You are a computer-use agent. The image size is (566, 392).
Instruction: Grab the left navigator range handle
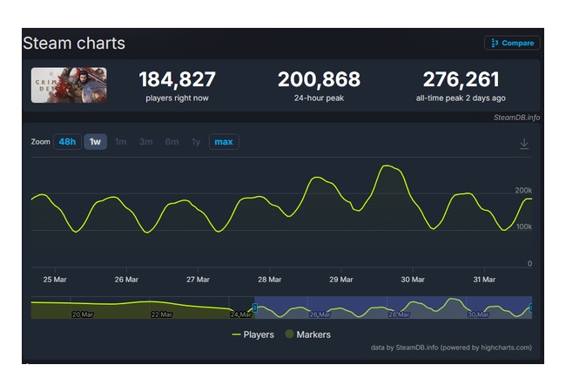[x=255, y=308]
